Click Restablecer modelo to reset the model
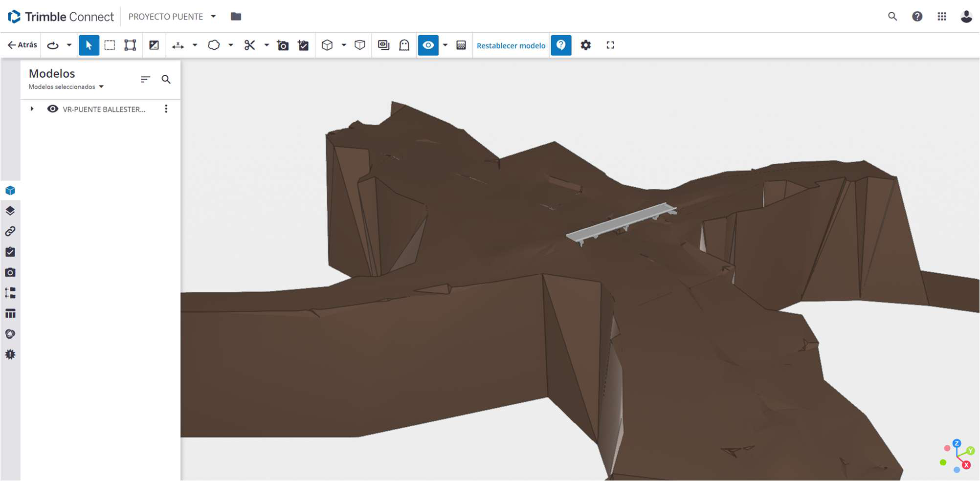 pos(511,45)
